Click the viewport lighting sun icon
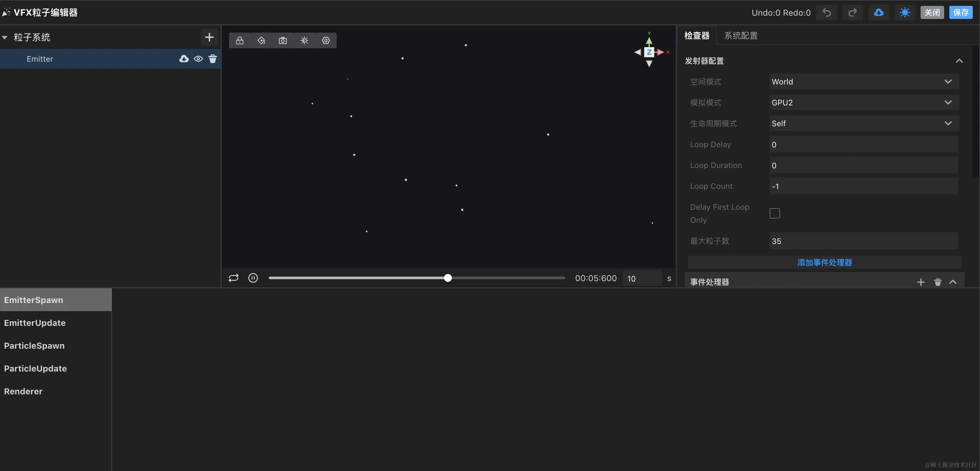 coord(304,40)
